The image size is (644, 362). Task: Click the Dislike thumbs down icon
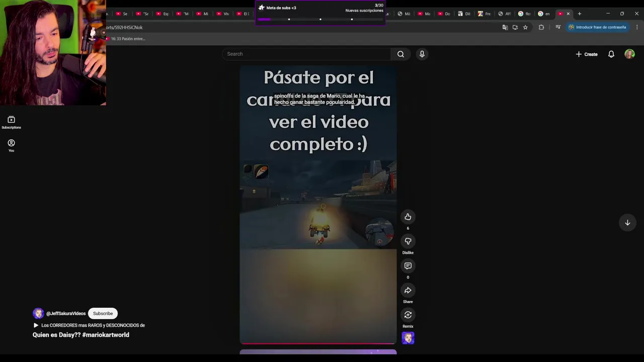click(x=408, y=241)
